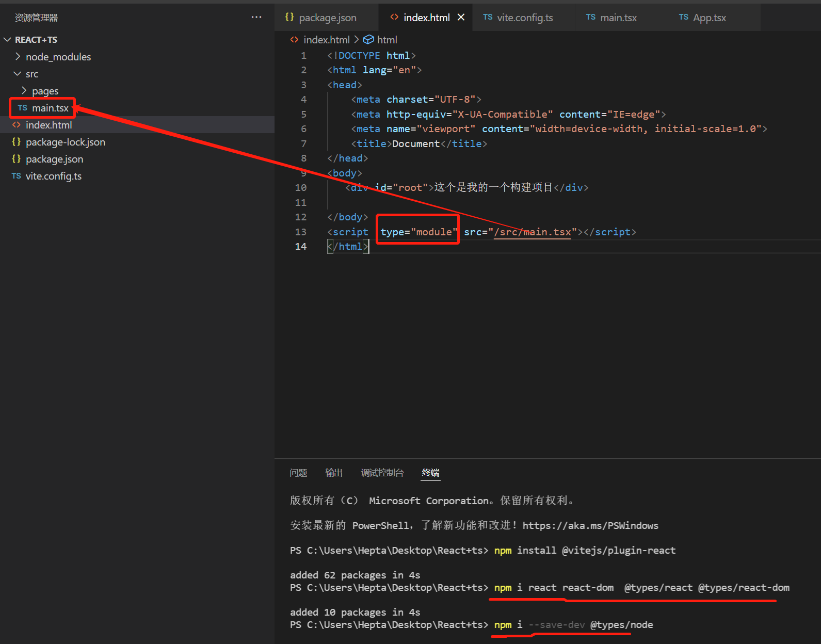Viewport: 821px width, 644px height.
Task: Close the index.html editor tab
Action: pos(461,18)
